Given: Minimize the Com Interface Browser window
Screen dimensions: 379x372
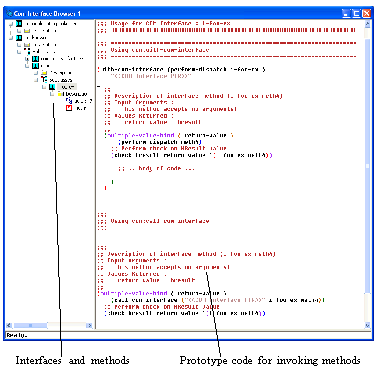Looking at the screenshot, I should tap(347, 14).
